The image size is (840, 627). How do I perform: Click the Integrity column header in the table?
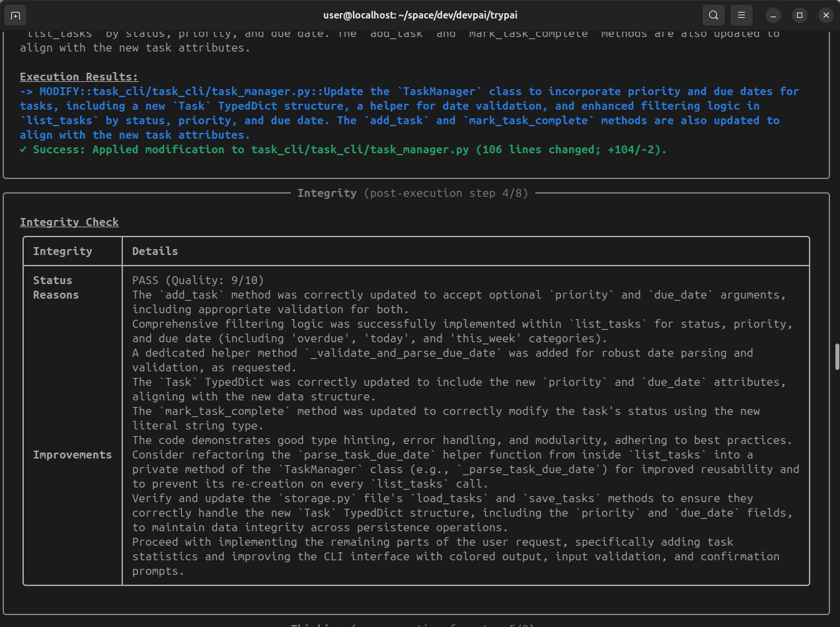point(62,251)
